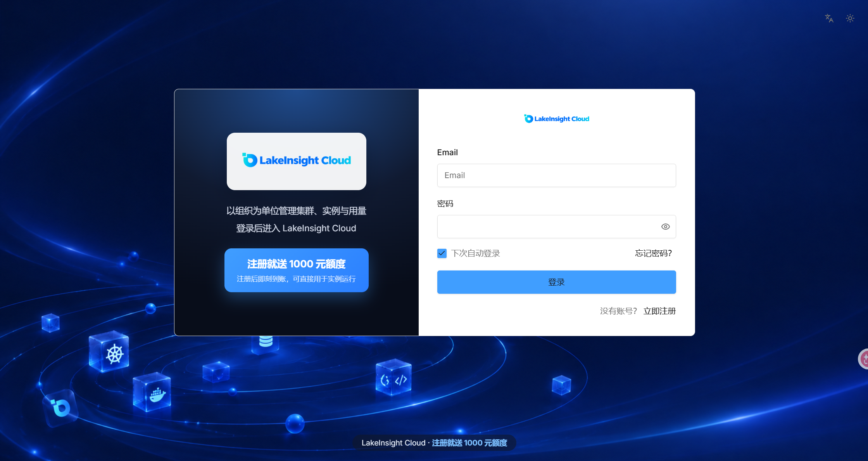Screen dimensions: 868x461
Task: Open the language translation switcher icon
Action: 829,18
